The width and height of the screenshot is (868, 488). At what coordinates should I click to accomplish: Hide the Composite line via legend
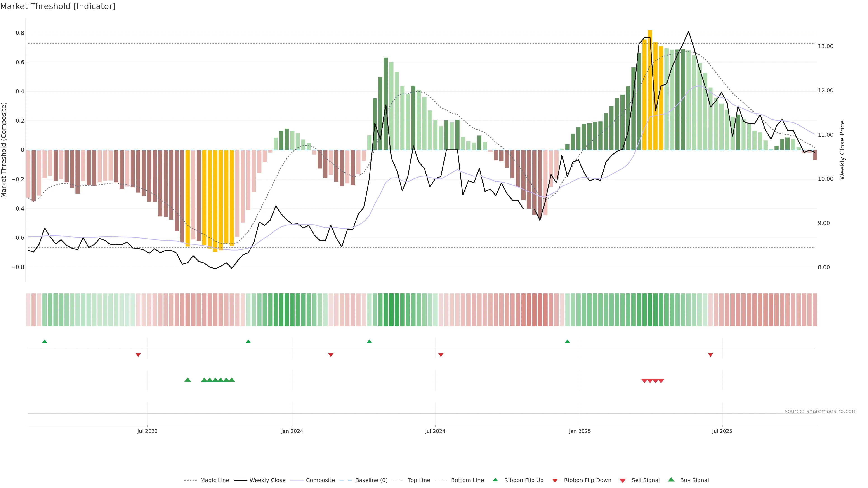point(320,480)
